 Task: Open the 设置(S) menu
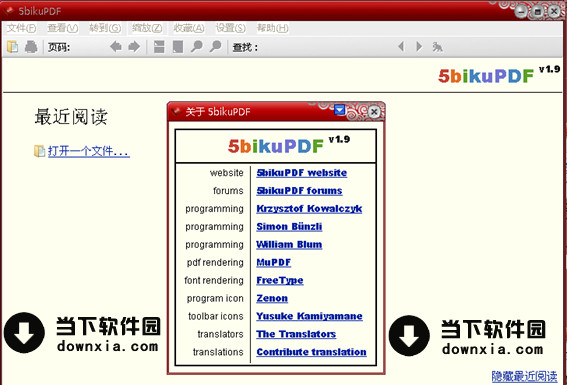coord(231,28)
